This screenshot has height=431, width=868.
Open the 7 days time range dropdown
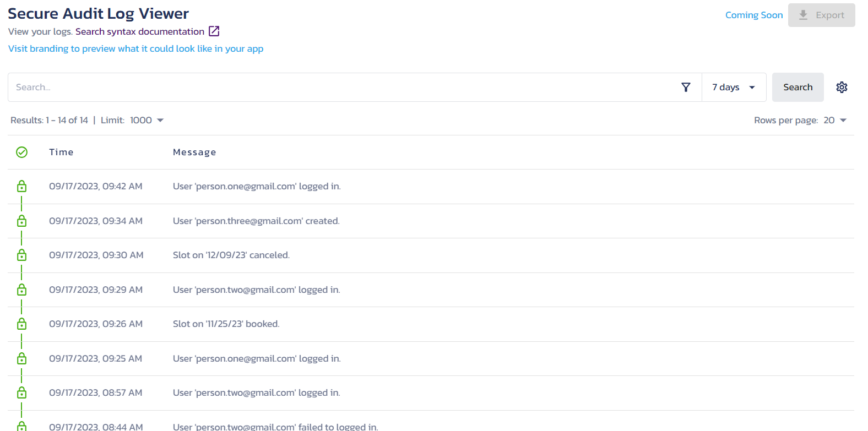pos(733,87)
